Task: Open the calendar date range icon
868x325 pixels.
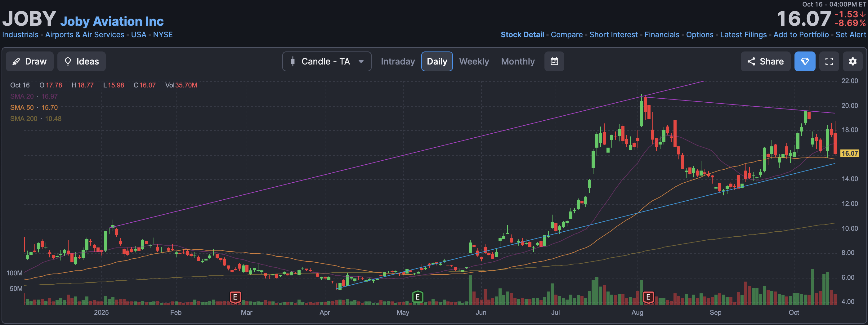Action: [x=554, y=61]
